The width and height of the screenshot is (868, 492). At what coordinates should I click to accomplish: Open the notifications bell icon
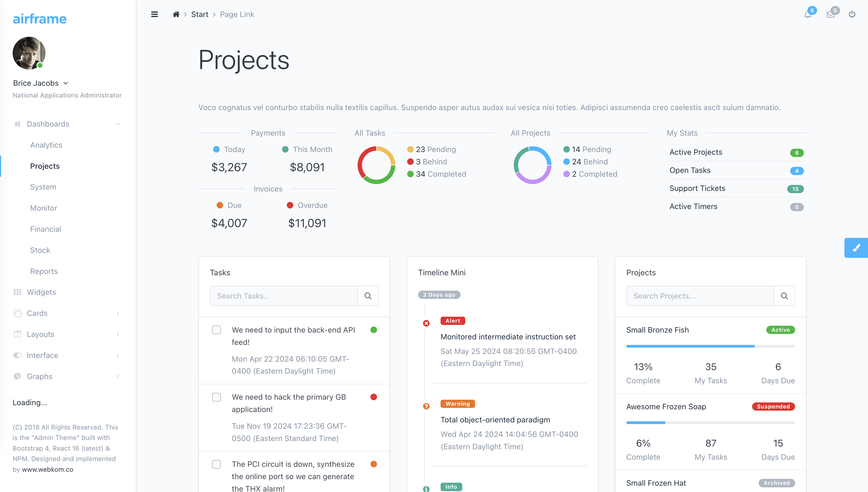pyautogui.click(x=807, y=15)
